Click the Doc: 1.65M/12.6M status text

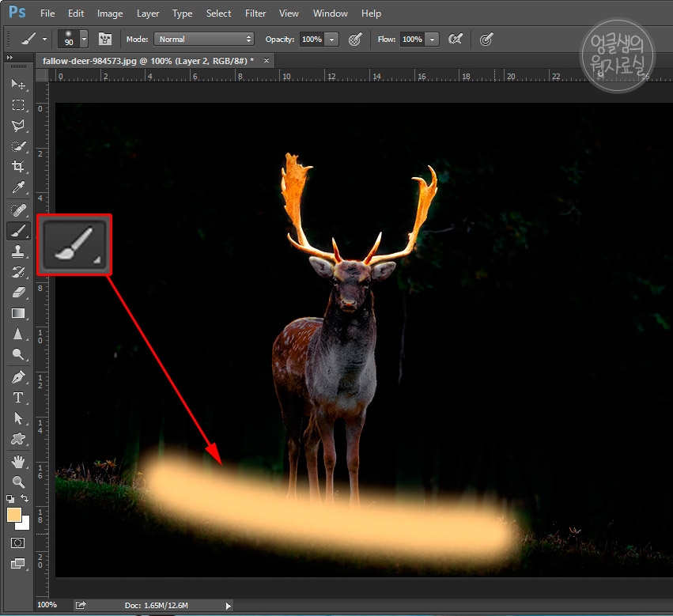(157, 605)
